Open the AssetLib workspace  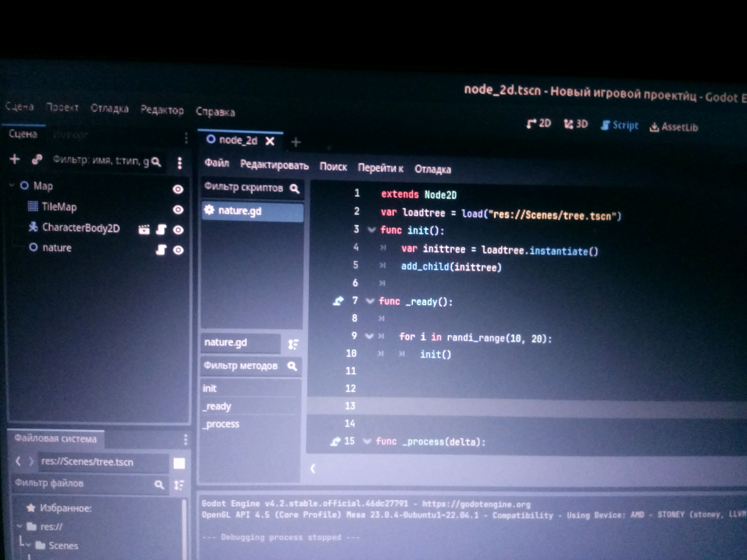674,127
